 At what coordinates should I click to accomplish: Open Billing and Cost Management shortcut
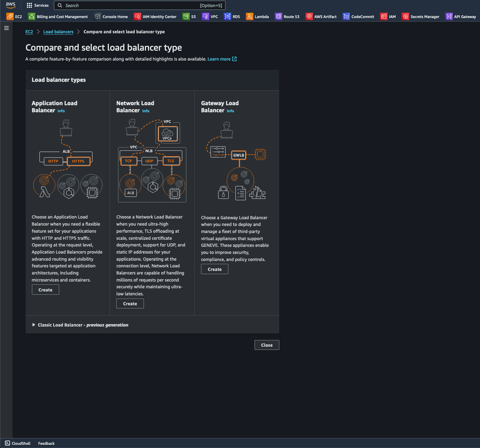click(x=58, y=17)
